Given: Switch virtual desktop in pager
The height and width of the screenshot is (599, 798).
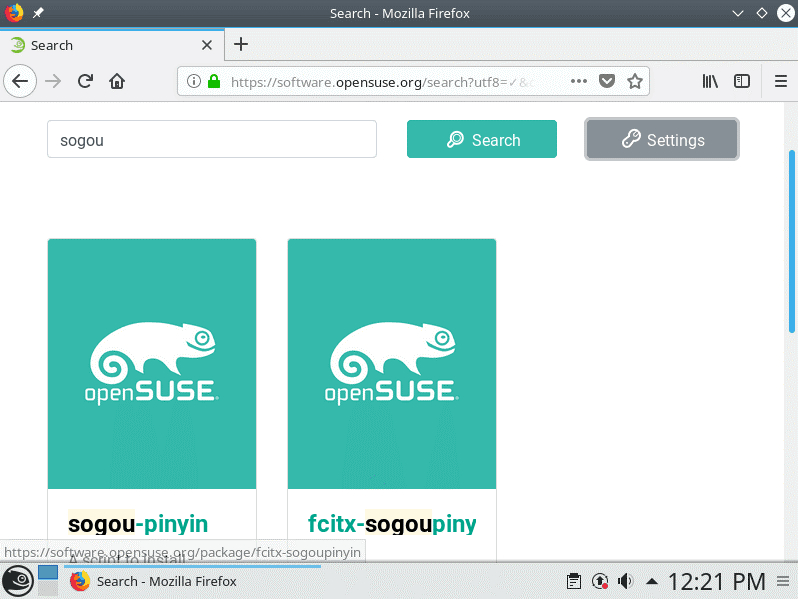Looking at the screenshot, I should pyautogui.click(x=48, y=581).
